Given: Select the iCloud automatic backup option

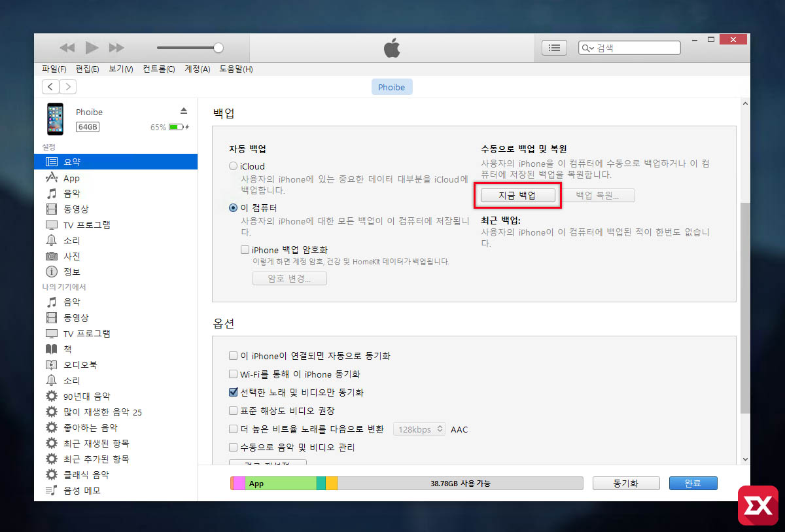Looking at the screenshot, I should click(234, 167).
